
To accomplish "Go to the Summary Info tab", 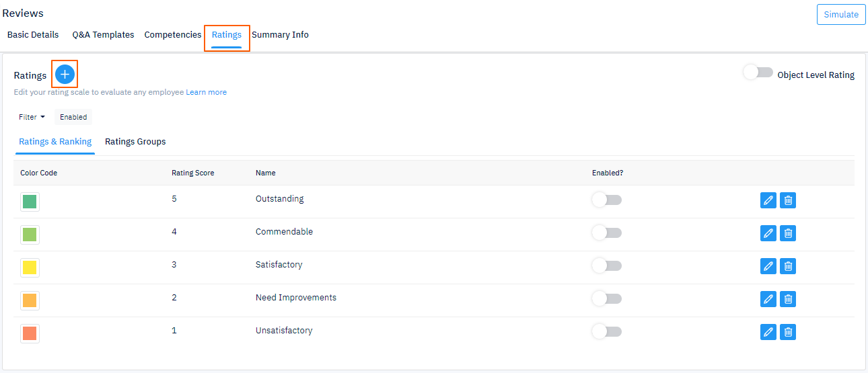I will pos(280,35).
